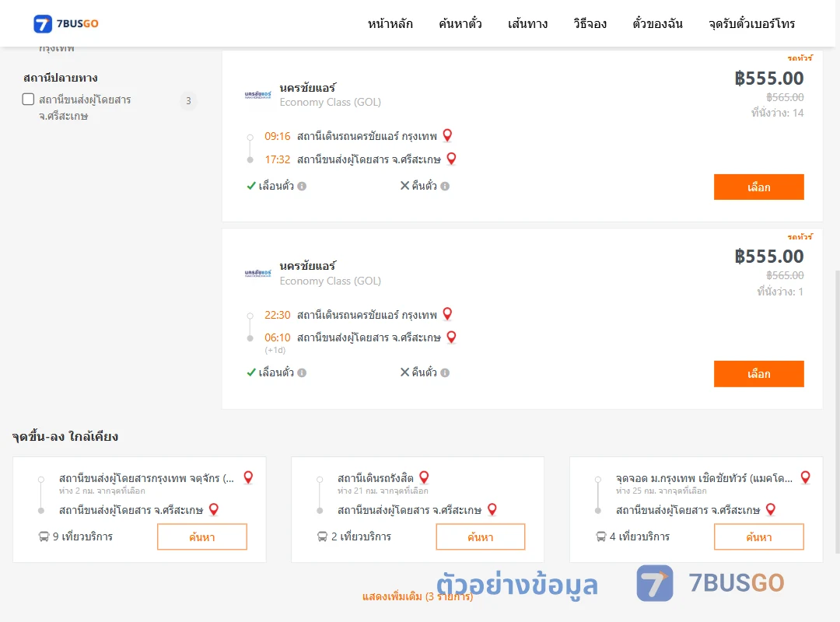Click the map pin for 17:32 arrival station
This screenshot has height=622, width=840.
point(451,159)
